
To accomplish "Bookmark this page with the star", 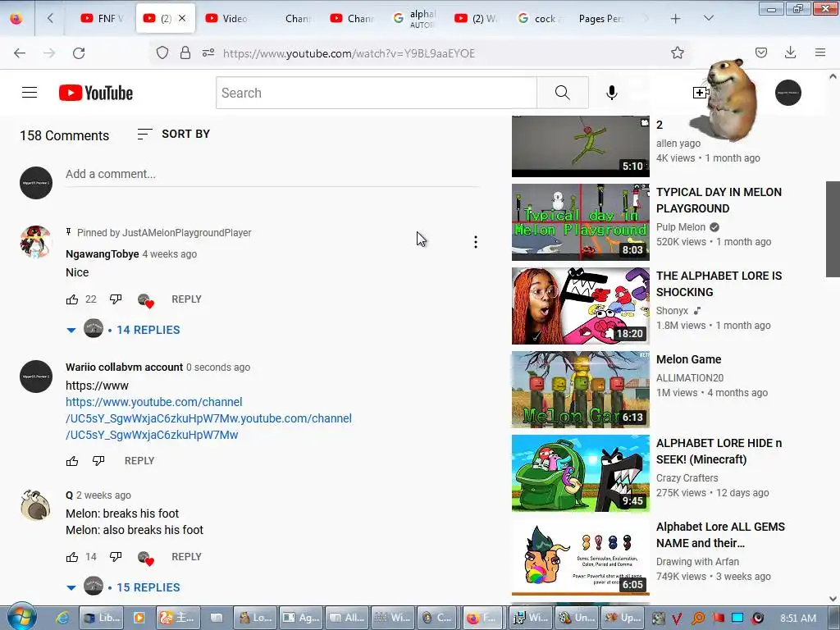I will point(677,52).
